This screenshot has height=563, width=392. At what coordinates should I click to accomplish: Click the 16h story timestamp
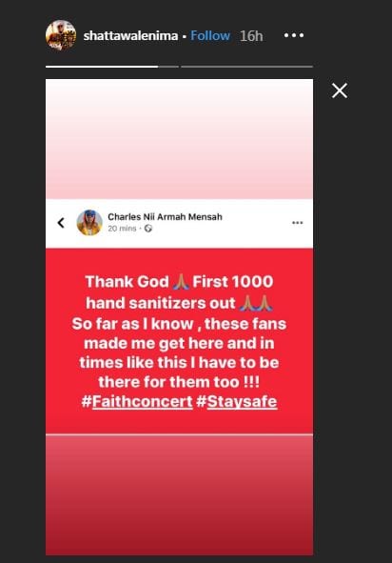point(251,36)
